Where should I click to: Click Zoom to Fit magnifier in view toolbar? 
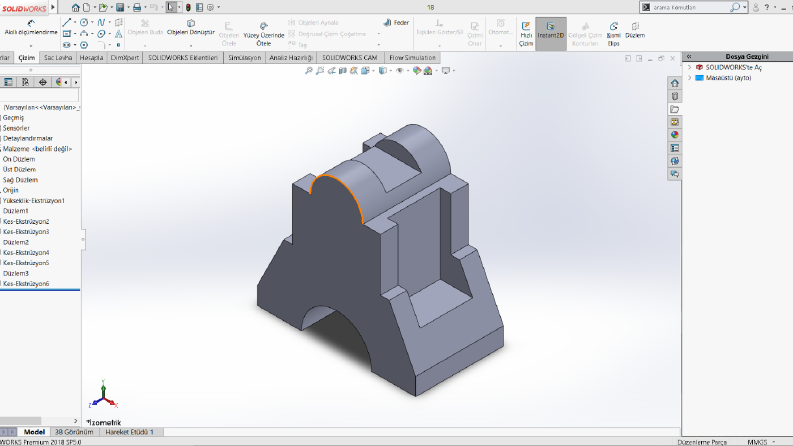click(x=309, y=71)
